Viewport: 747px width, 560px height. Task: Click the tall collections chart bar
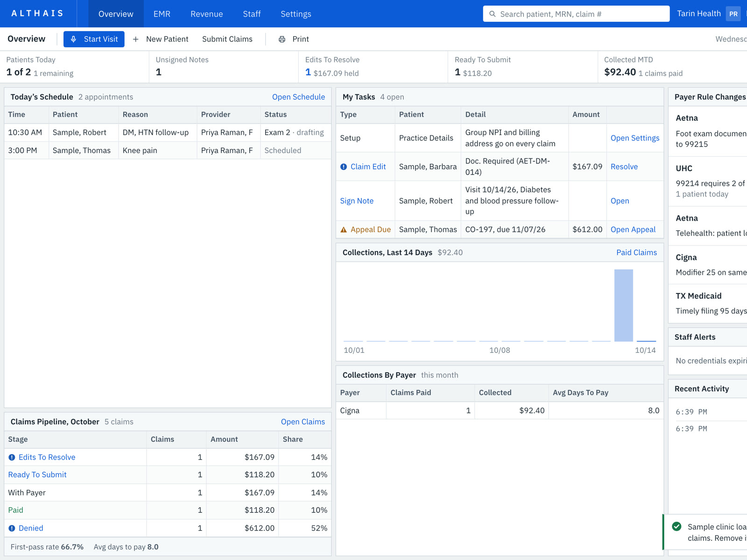point(623,305)
